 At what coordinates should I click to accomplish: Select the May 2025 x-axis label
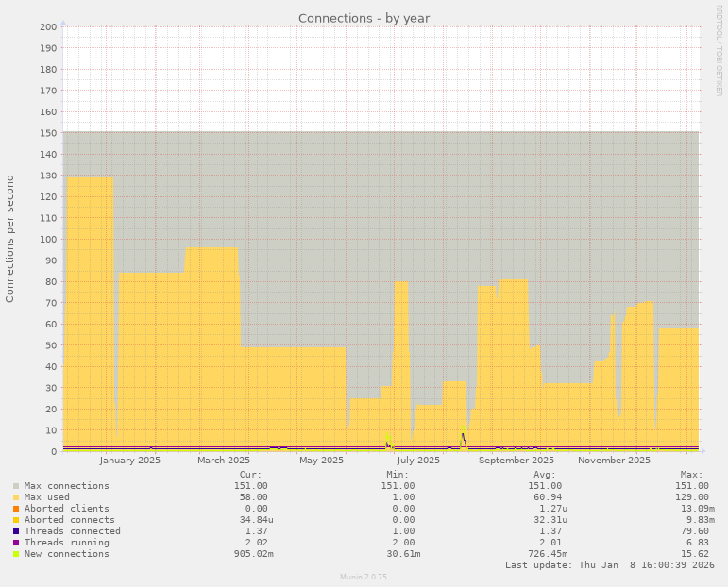321,461
